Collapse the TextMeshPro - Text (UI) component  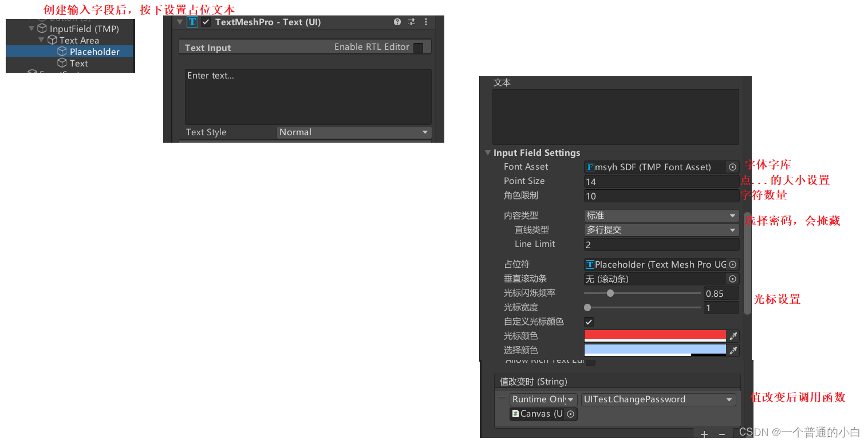pos(180,22)
